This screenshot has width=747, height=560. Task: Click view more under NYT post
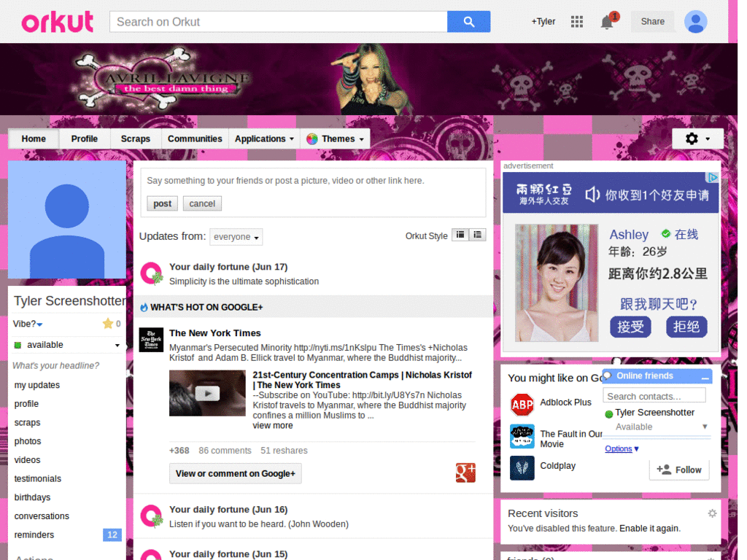273,426
